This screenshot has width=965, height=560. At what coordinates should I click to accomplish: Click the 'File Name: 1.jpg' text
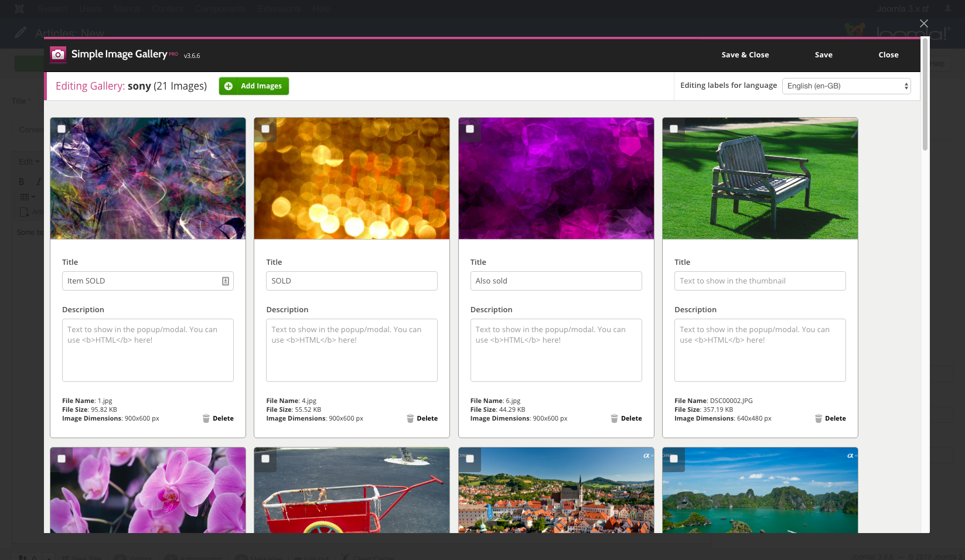pyautogui.click(x=87, y=401)
